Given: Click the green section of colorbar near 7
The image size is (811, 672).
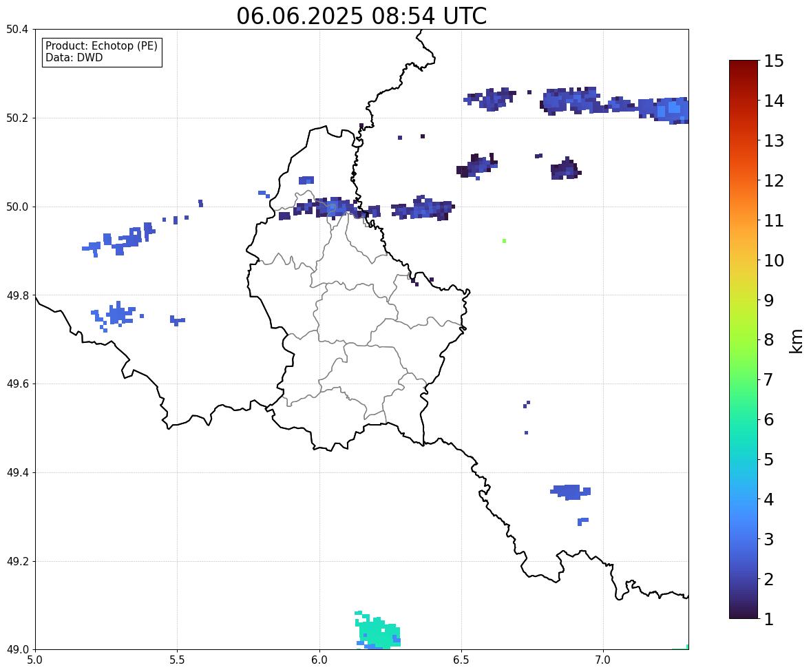Looking at the screenshot, I should pyautogui.click(x=744, y=379).
